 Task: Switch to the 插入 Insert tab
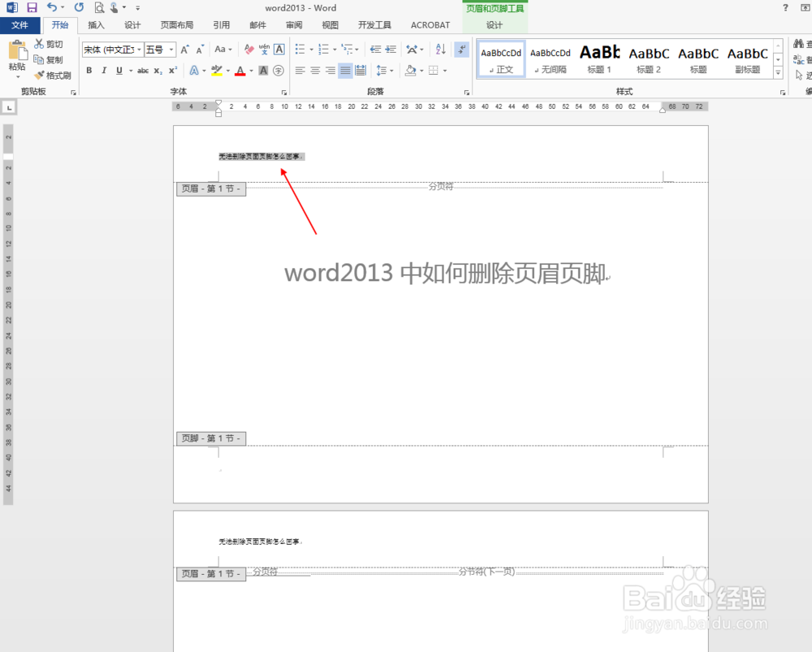tap(96, 25)
